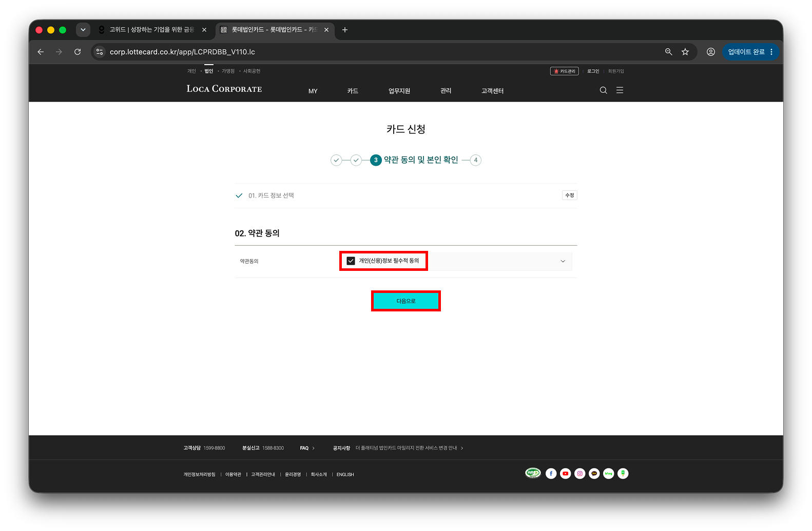Click the 회원가입 link
The height and width of the screenshot is (531, 812).
tap(616, 71)
